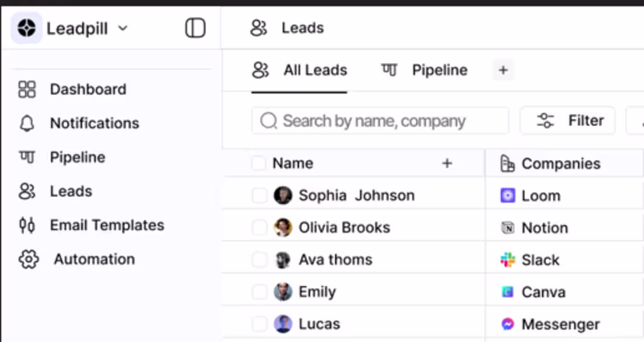Viewport: 644px width, 342px height.
Task: Open the Filter options
Action: point(567,120)
